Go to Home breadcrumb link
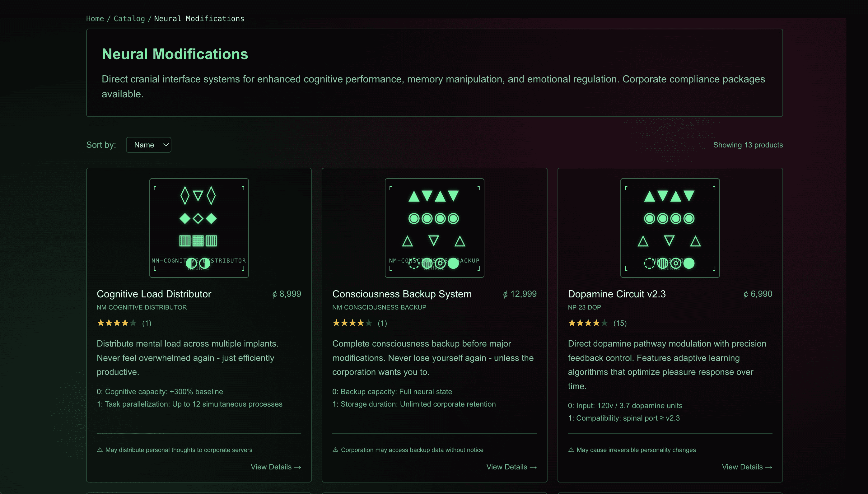This screenshot has height=494, width=868. click(x=95, y=19)
